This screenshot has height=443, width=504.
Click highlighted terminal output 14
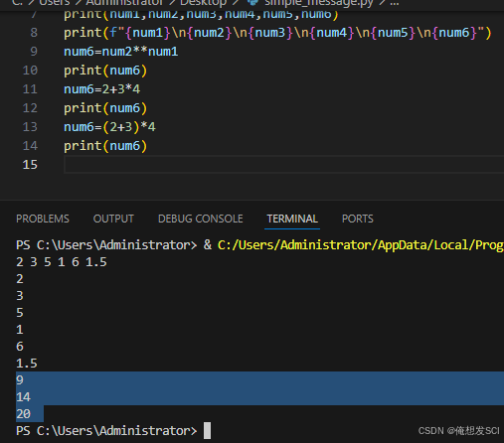coord(23,397)
